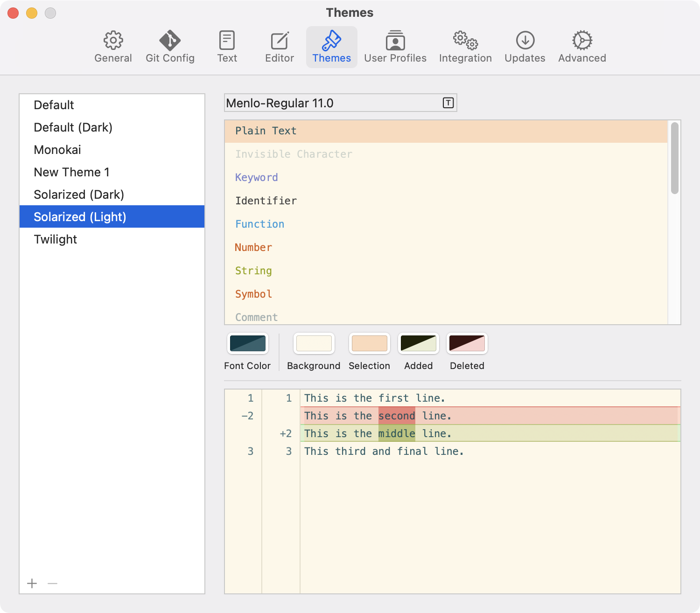Open the Advanced settings pane
700x613 pixels.
click(x=581, y=45)
